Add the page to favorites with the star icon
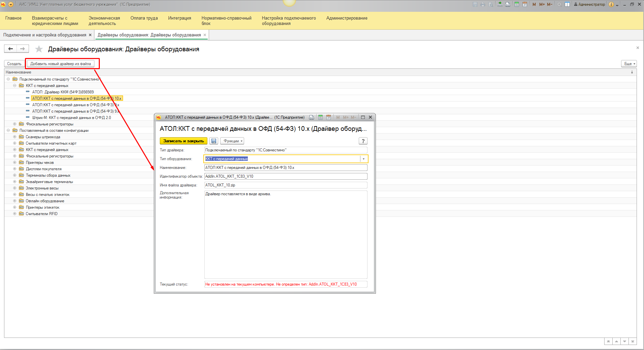Viewport: 644px width, 350px height. click(x=39, y=49)
